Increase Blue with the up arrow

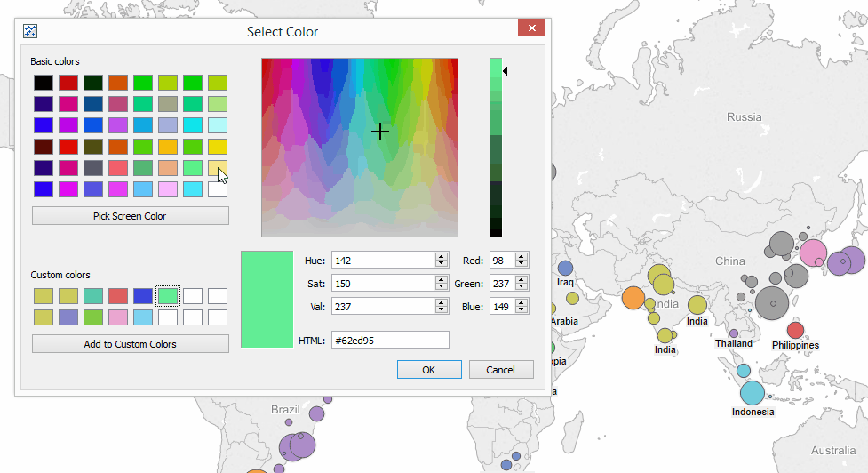[521, 303]
